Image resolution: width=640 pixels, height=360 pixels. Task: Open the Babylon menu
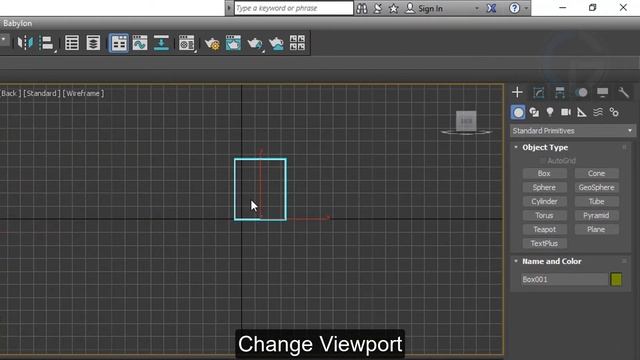18,23
